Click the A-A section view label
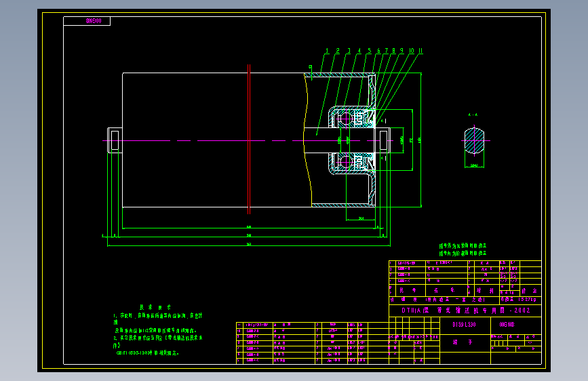The height and width of the screenshot is (381, 588). (473, 115)
